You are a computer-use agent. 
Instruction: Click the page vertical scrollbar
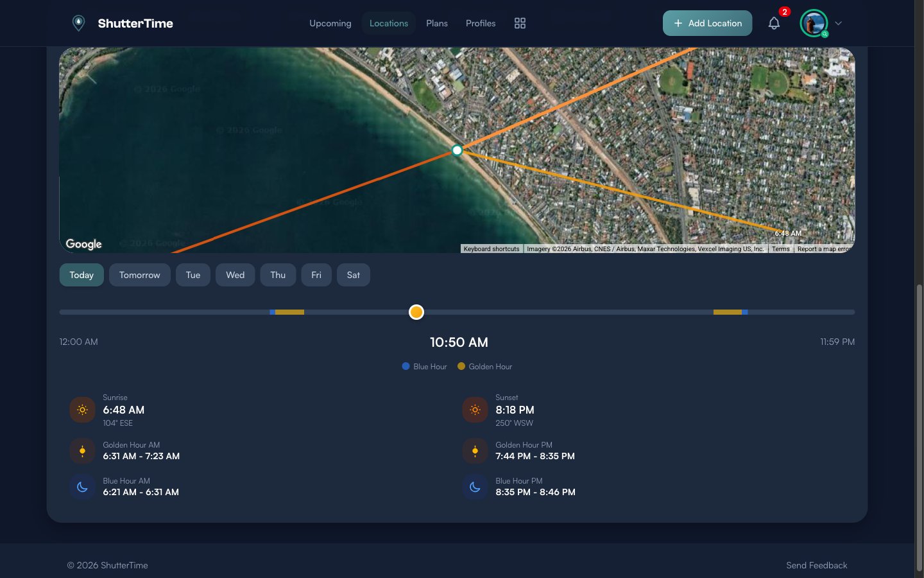tap(920, 427)
